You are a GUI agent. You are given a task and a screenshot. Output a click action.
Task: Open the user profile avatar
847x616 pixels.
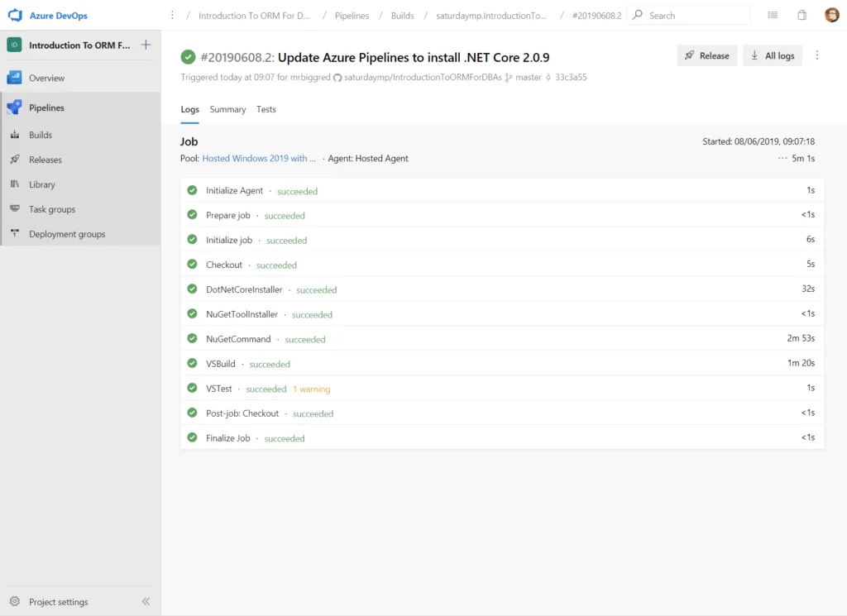pos(832,15)
